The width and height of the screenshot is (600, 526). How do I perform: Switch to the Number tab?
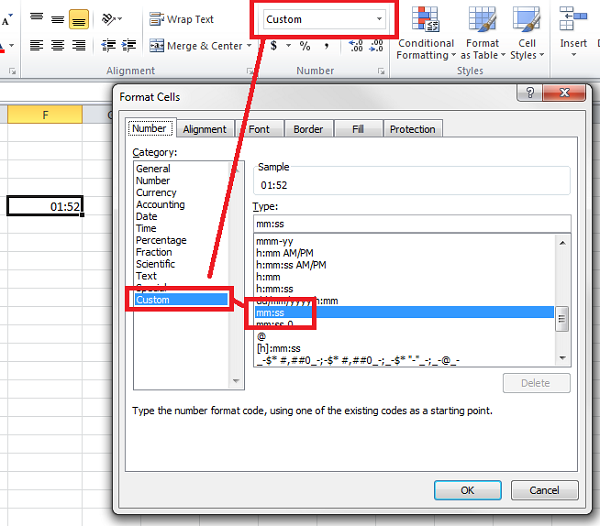[x=151, y=128]
